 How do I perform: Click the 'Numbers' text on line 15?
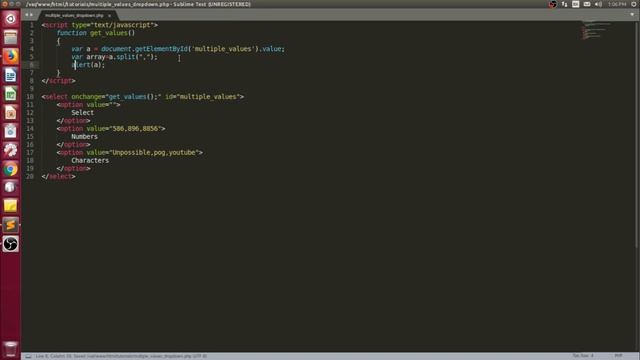coord(84,137)
